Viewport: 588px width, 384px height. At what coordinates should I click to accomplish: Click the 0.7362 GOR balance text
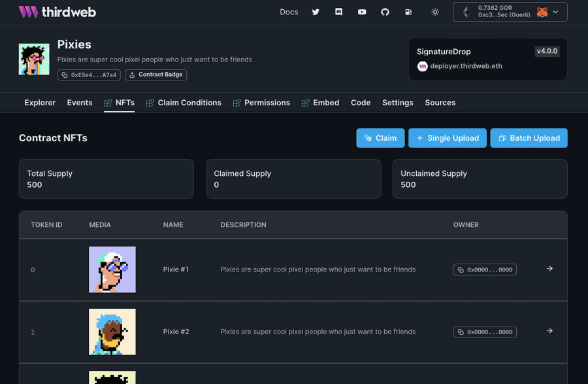tap(495, 8)
